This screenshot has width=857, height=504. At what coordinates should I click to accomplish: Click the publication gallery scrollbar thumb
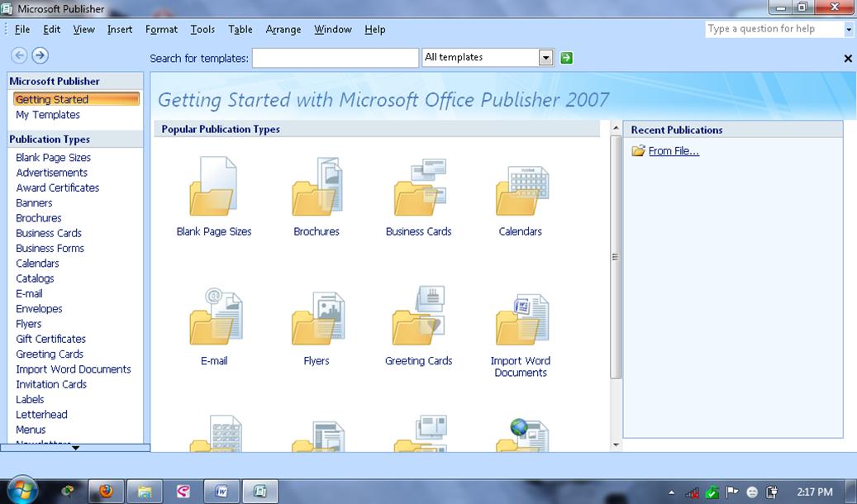pyautogui.click(x=616, y=257)
